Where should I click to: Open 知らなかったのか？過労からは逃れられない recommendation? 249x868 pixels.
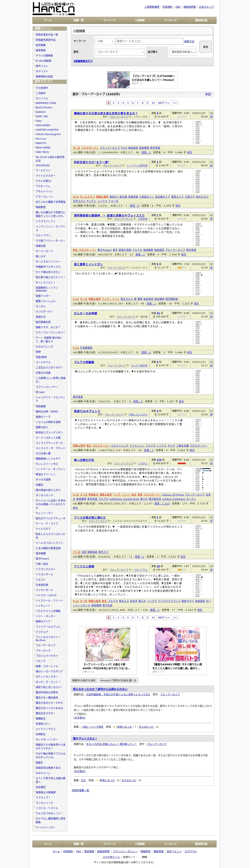coord(100,689)
